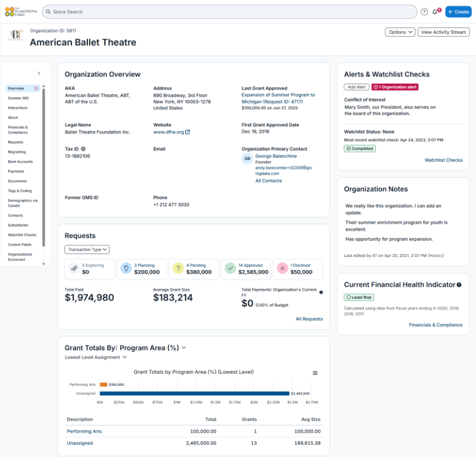Open the notifications bell icon
This screenshot has width=476, height=457.
tap(435, 12)
